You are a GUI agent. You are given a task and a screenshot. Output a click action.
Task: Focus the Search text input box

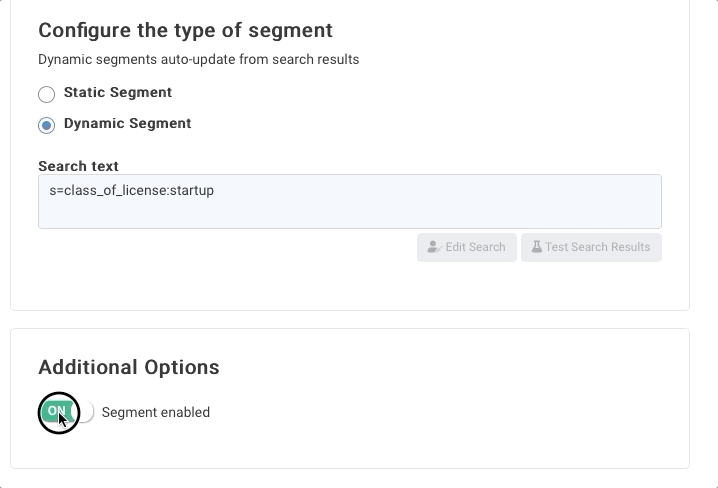pos(350,201)
